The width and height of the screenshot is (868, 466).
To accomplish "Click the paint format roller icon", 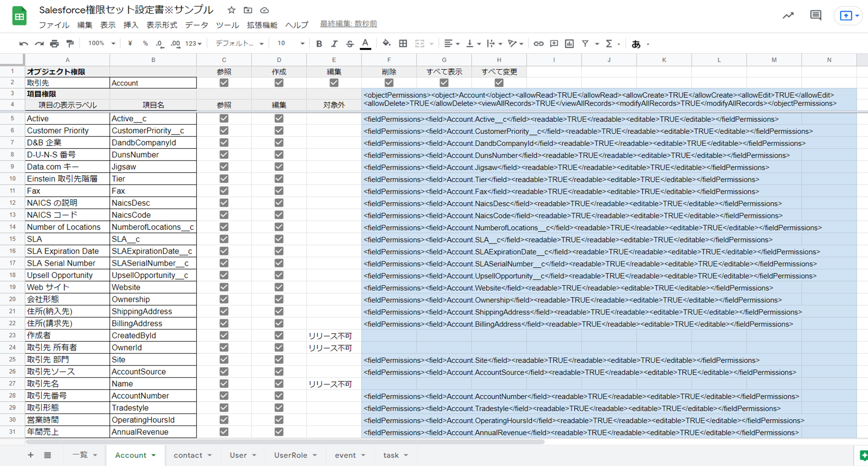I will pos(70,43).
